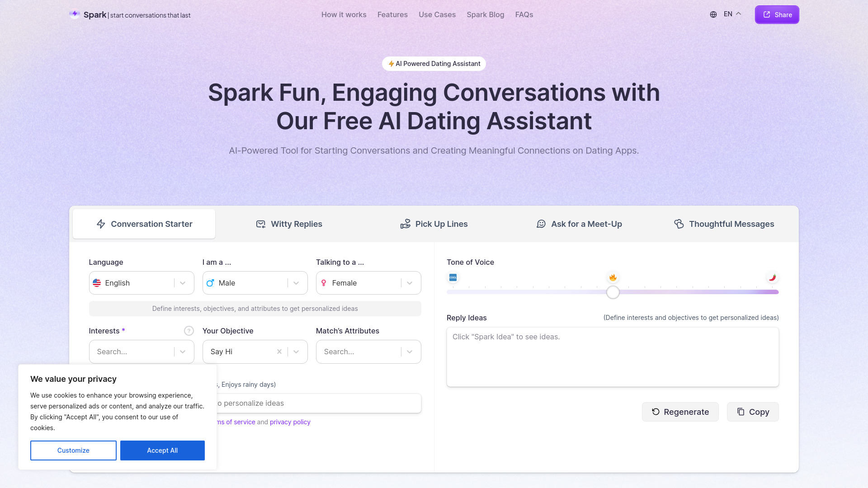The width and height of the screenshot is (868, 488).
Task: Click the Share export icon
Action: [767, 14]
